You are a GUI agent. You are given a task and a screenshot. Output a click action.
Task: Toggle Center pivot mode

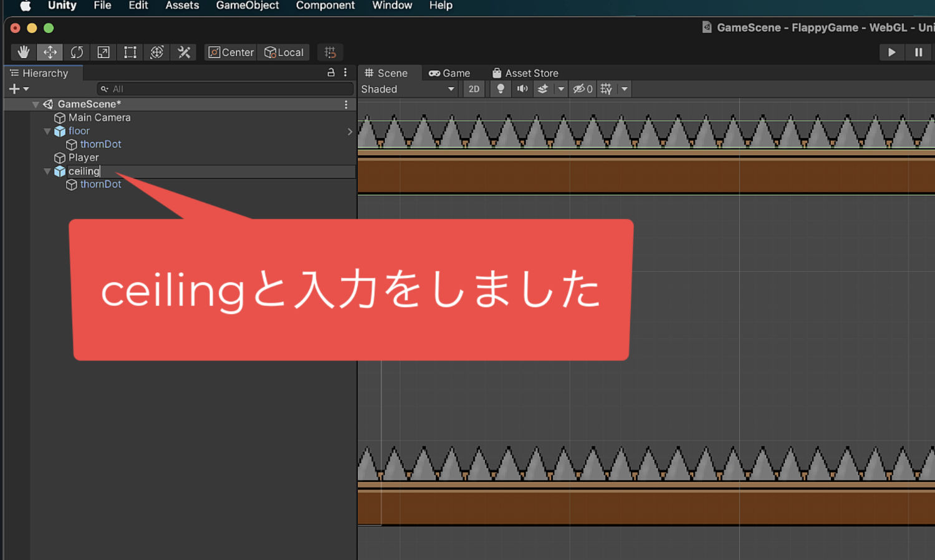tap(231, 52)
